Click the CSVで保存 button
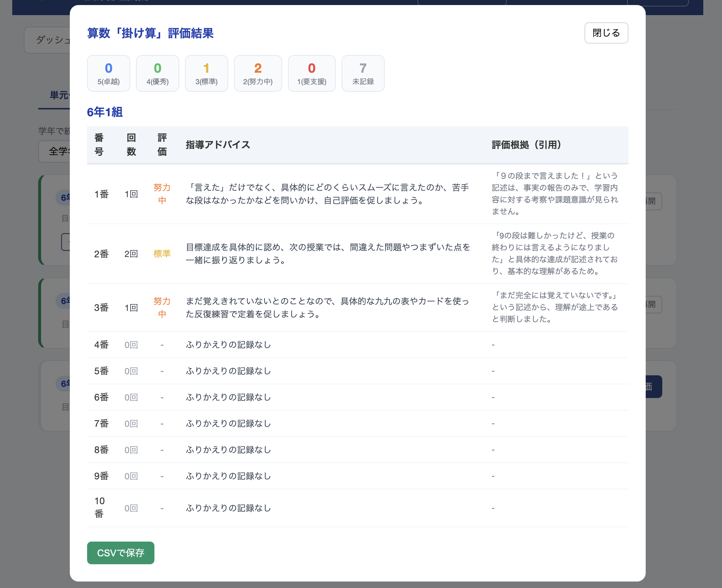The height and width of the screenshot is (588, 722). point(121,552)
